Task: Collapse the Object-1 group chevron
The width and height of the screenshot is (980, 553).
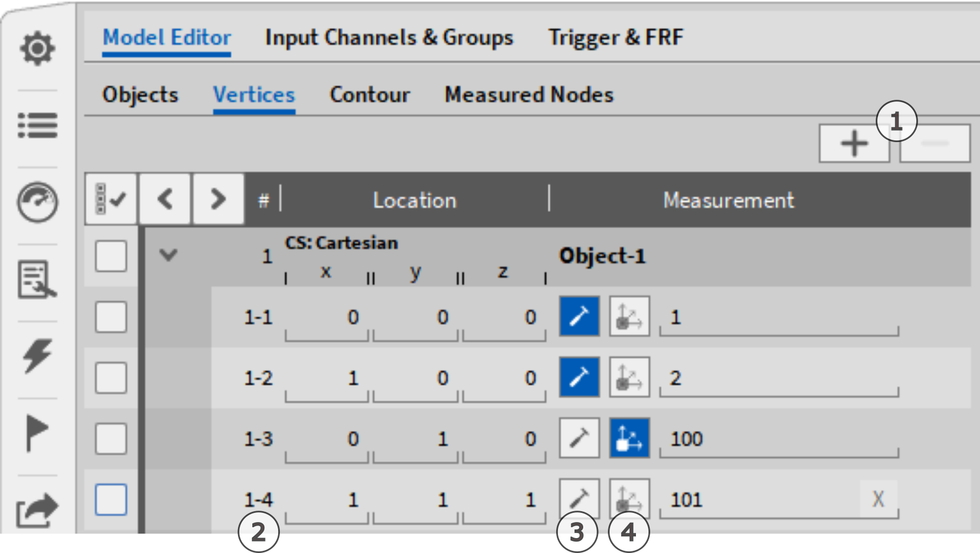Action: pos(169,254)
